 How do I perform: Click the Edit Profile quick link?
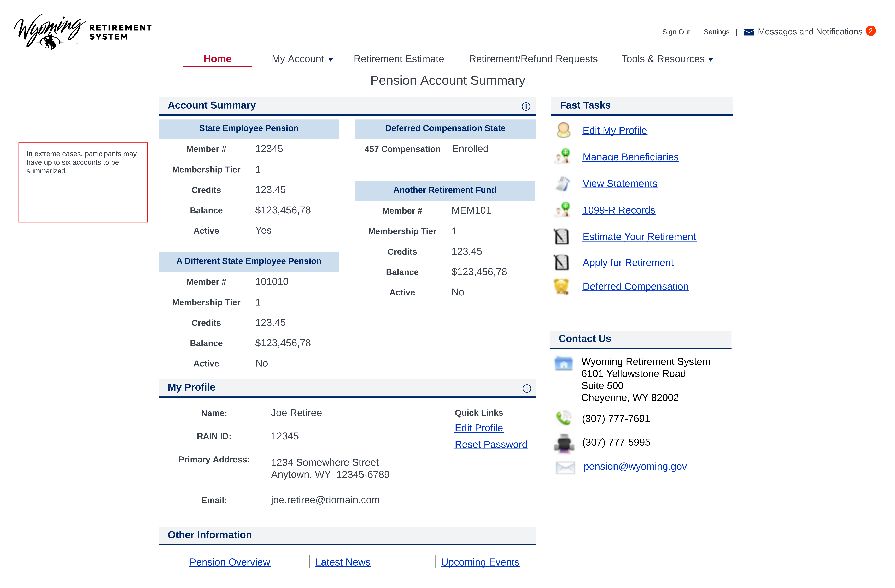(x=478, y=428)
